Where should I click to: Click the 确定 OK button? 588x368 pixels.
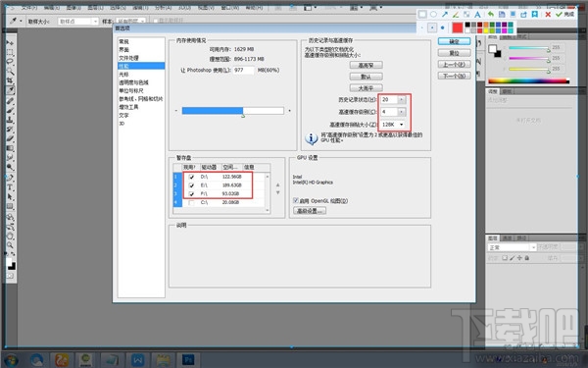point(454,41)
